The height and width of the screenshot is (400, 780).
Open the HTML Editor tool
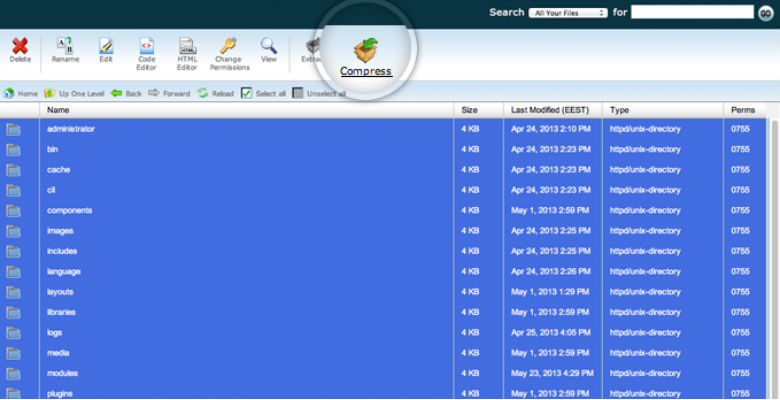coord(187,46)
